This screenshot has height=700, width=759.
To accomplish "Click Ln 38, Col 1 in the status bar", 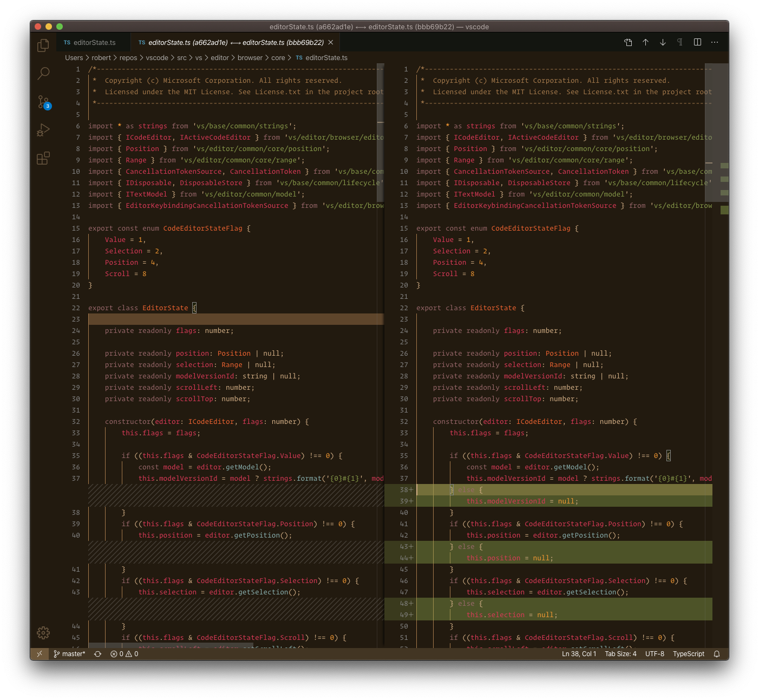I will pos(579,654).
